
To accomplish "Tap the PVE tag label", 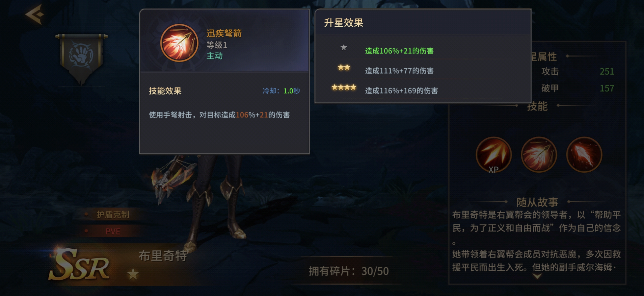I will coord(113,232).
